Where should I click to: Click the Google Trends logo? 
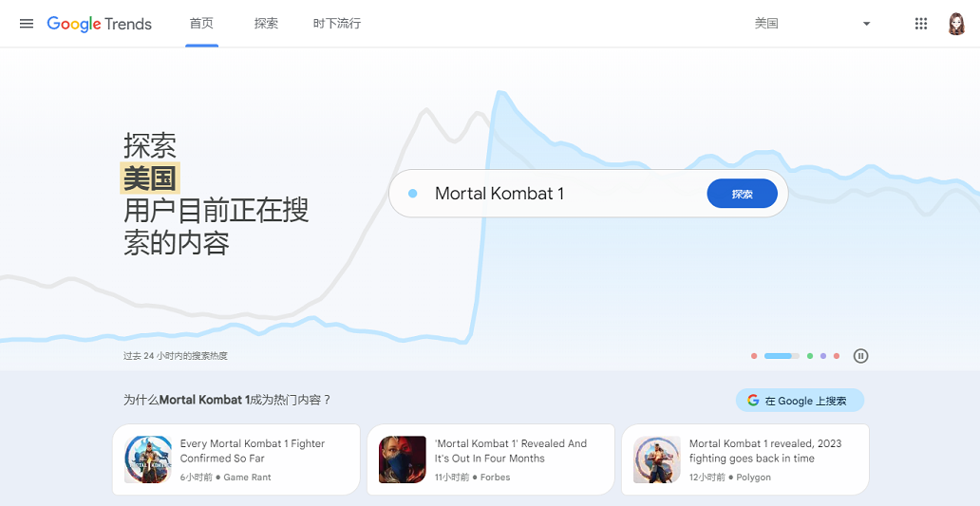[100, 24]
